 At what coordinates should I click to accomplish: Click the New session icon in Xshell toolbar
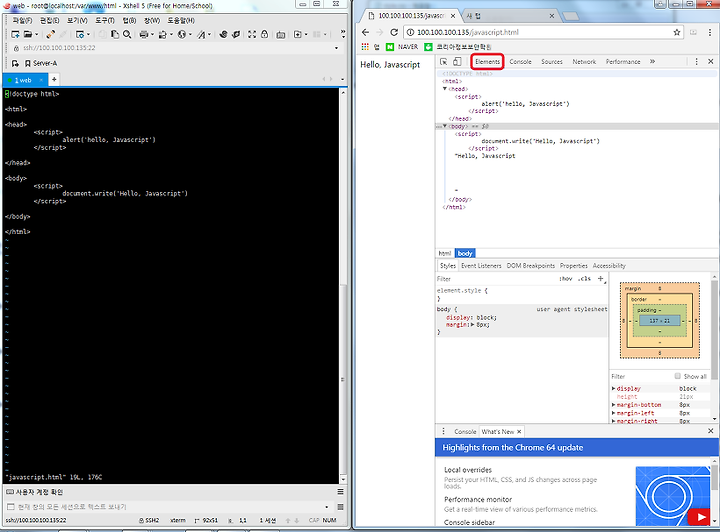[x=15, y=34]
